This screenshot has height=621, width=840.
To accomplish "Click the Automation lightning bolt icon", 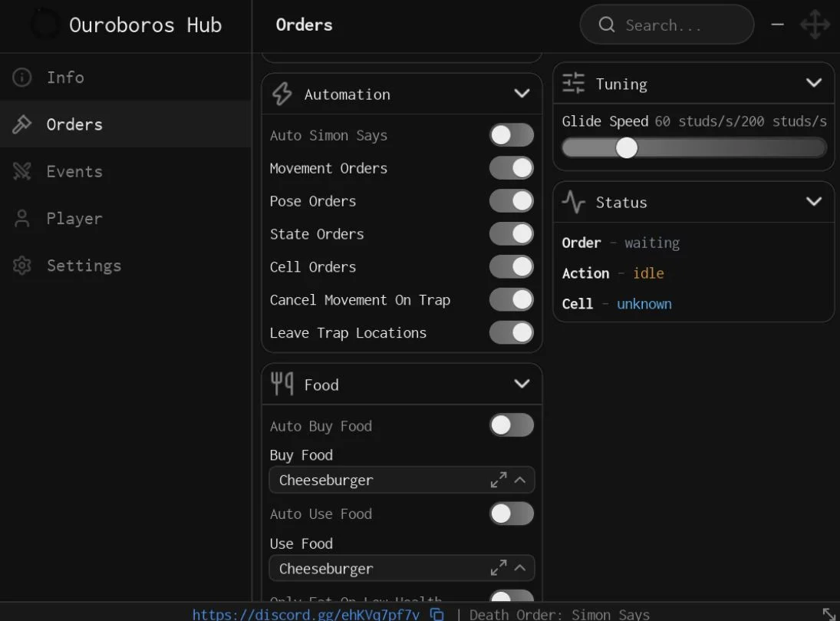I will coord(282,94).
